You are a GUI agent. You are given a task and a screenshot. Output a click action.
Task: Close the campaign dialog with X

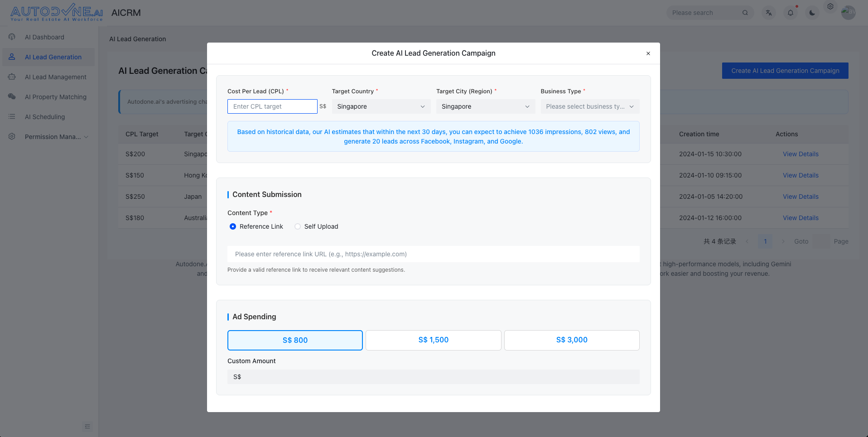[x=648, y=53]
